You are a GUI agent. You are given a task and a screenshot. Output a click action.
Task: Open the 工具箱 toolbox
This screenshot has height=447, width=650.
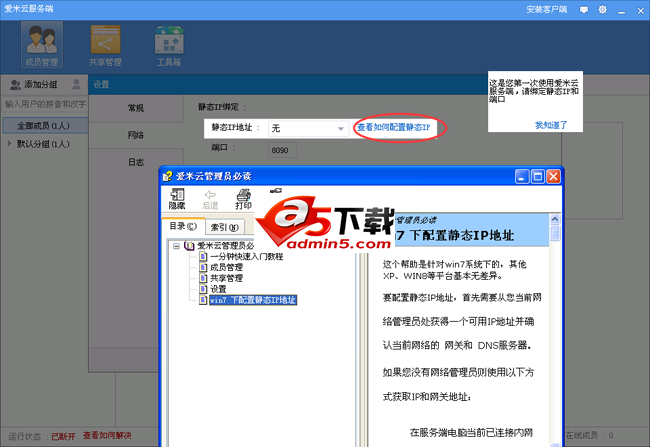pos(169,45)
